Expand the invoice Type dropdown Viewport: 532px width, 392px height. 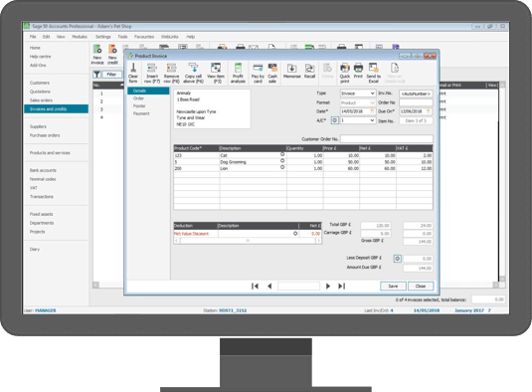point(372,94)
